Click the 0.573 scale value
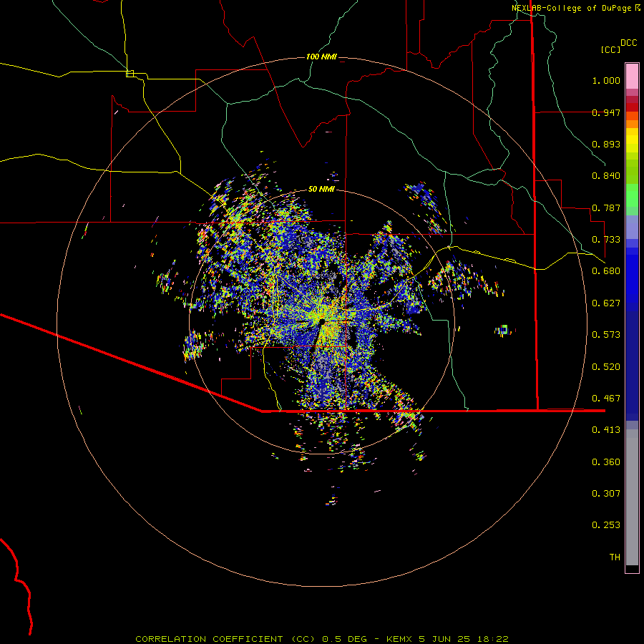 pos(606,335)
